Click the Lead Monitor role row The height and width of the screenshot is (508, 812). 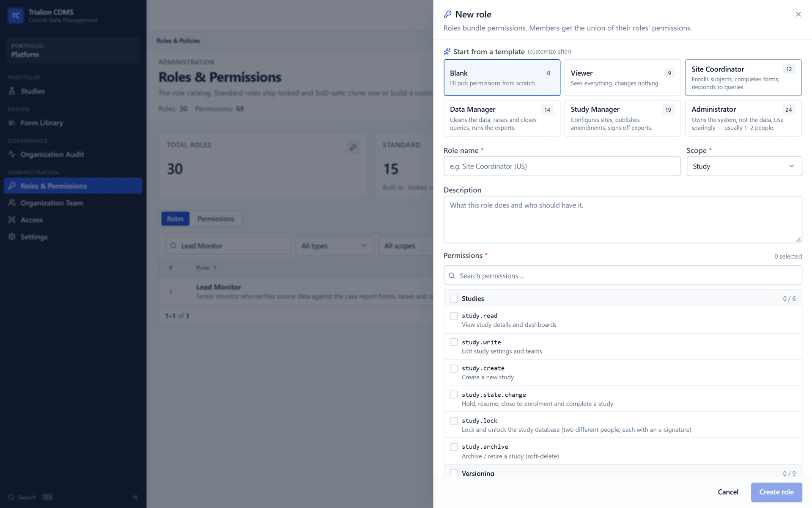pyautogui.click(x=296, y=291)
